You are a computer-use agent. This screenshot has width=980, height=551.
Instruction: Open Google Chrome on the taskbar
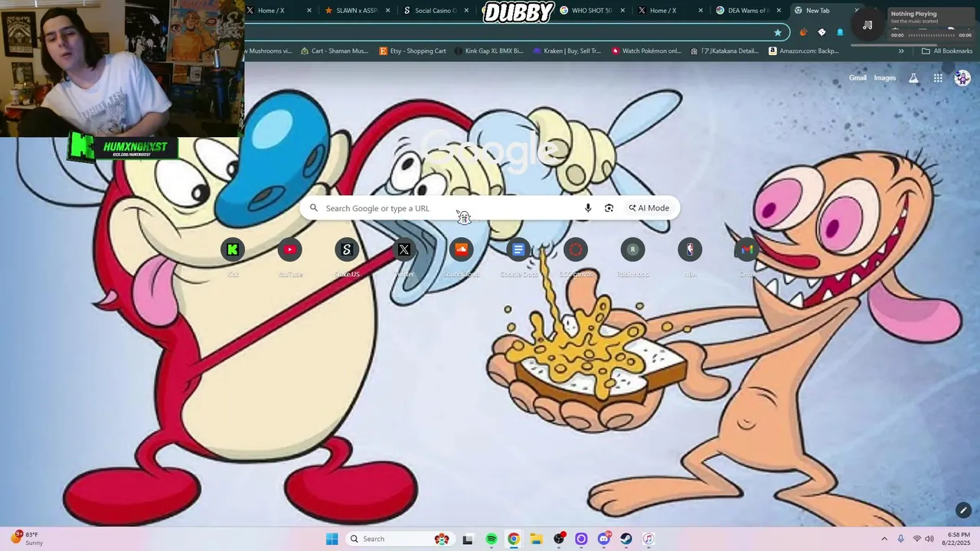coord(514,539)
